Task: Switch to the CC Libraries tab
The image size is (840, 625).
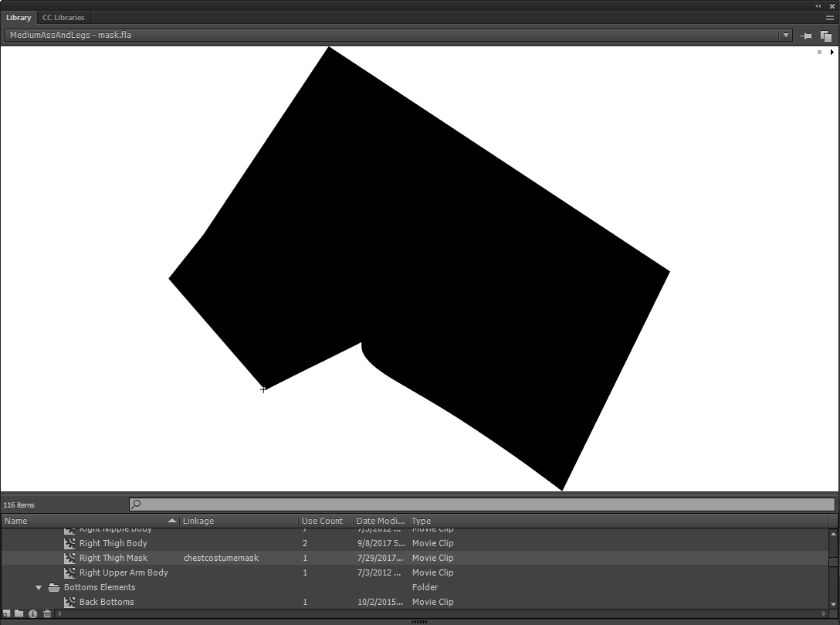Action: pyautogui.click(x=63, y=18)
